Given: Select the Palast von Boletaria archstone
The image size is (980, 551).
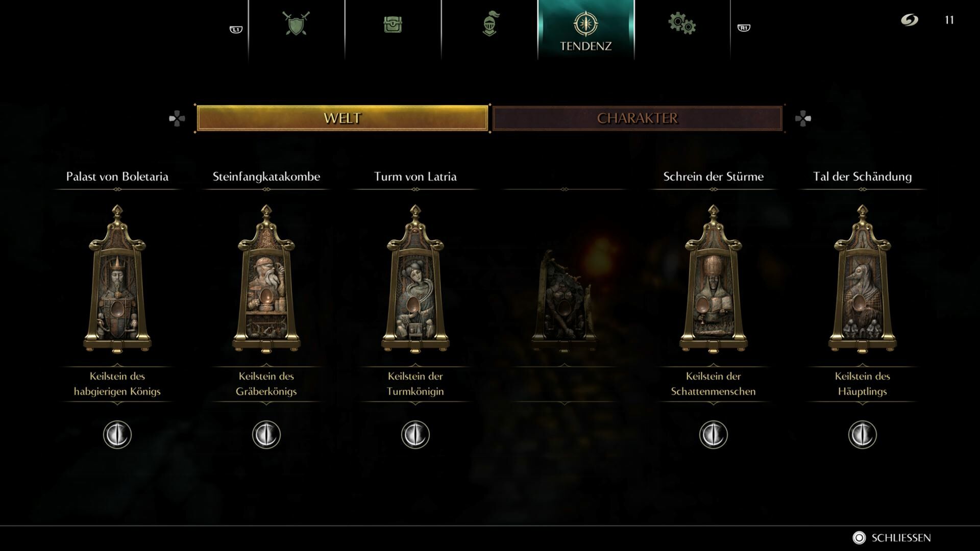Looking at the screenshot, I should click(117, 279).
